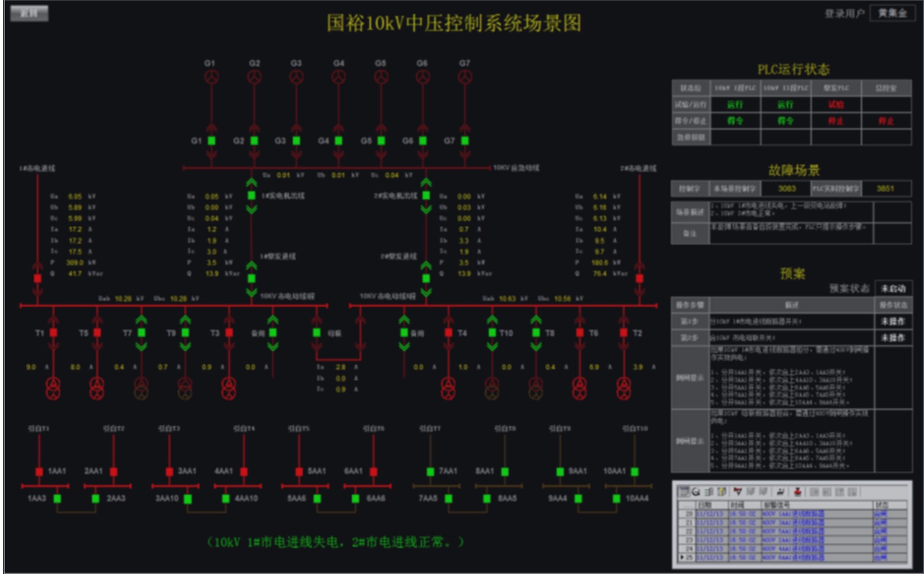Image resolution: width=924 pixels, height=574 pixels.
Task: Click the T6 red breaker square
Action: pyautogui.click(x=580, y=333)
